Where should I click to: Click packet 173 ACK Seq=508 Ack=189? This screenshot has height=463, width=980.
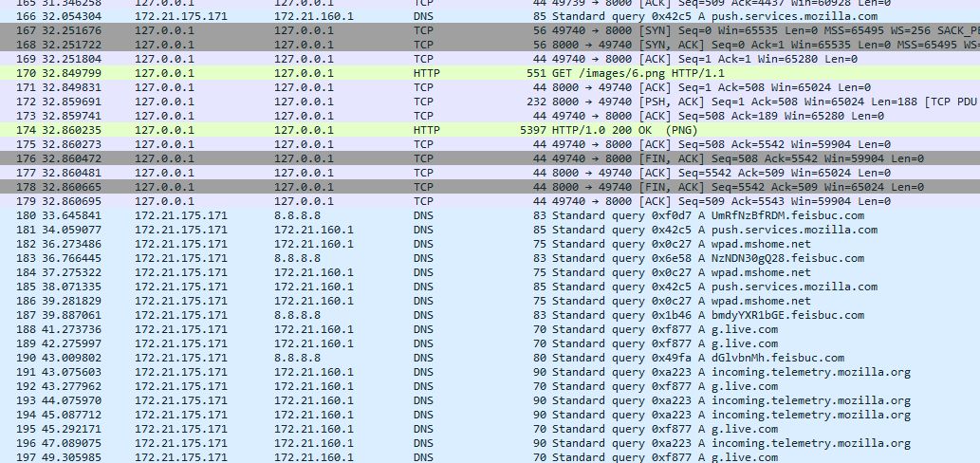(x=490, y=116)
